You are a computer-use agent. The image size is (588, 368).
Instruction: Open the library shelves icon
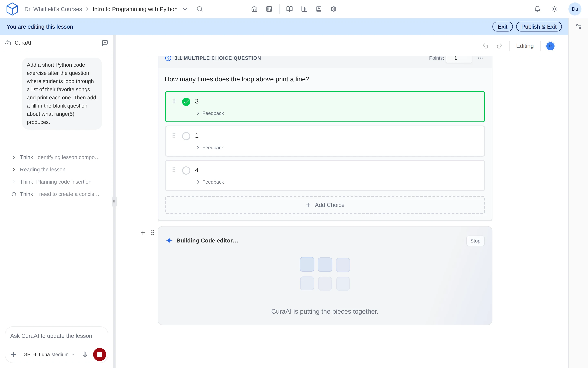click(x=269, y=9)
